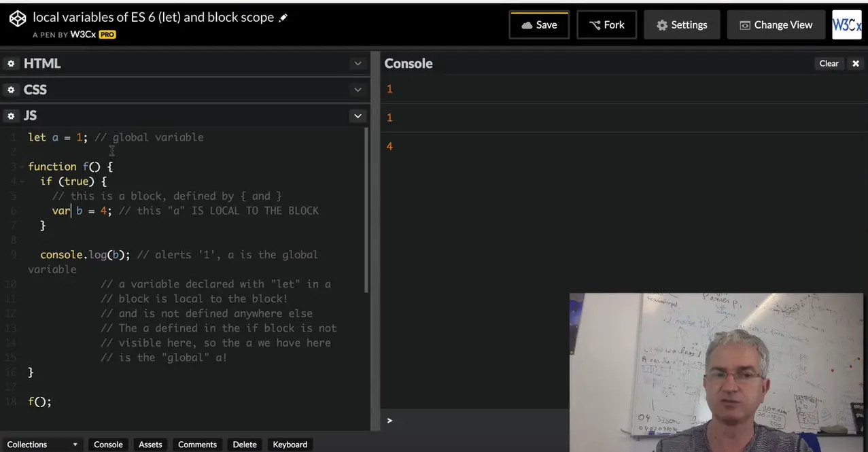The width and height of the screenshot is (868, 452).
Task: Click the console command input line
Action: pos(476,420)
